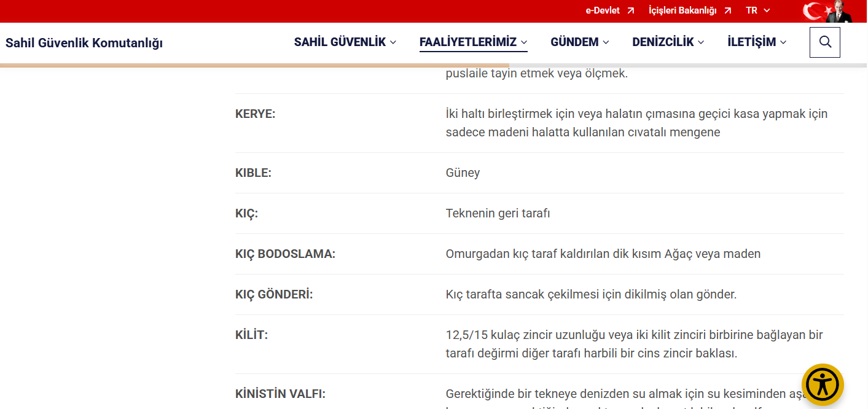Expand the chevron next to GÜNDEM
868x409 pixels.
(606, 42)
